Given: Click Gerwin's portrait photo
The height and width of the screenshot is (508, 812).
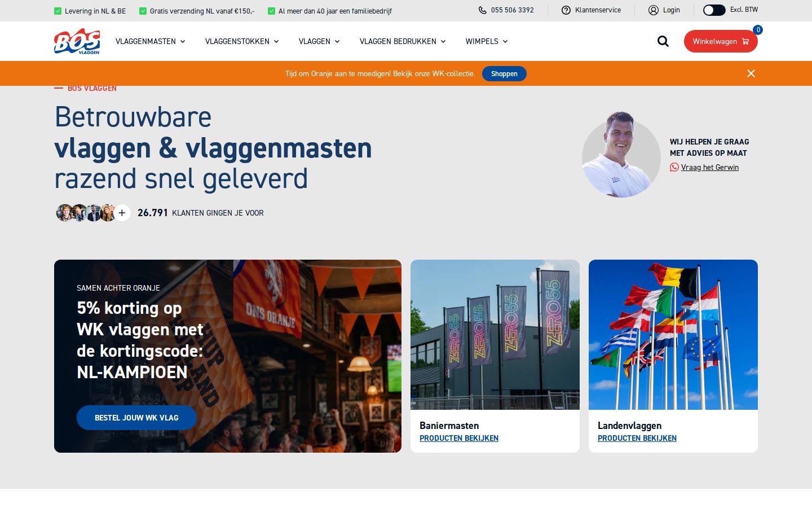Looking at the screenshot, I should pos(621,154).
